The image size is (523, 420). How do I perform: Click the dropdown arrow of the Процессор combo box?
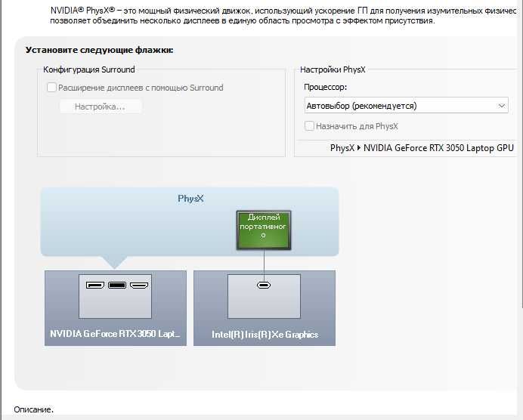coord(501,106)
